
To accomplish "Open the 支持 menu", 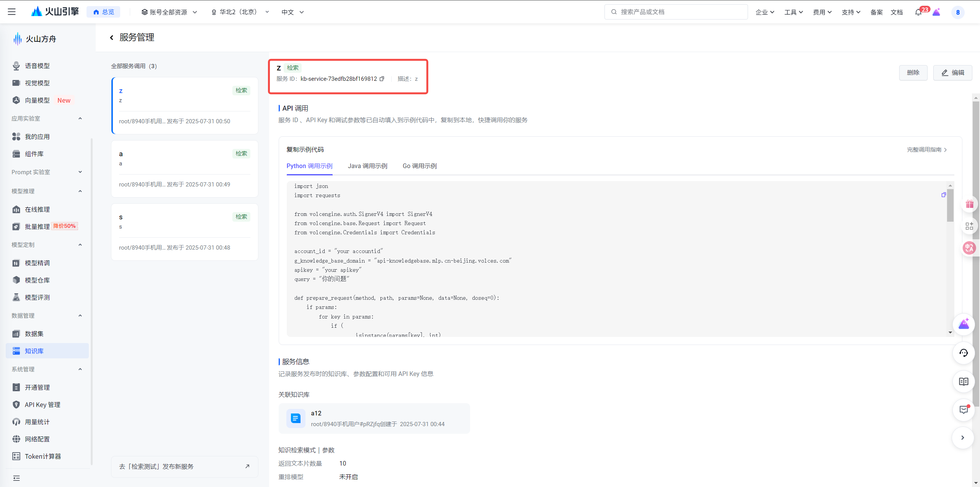I will (851, 12).
